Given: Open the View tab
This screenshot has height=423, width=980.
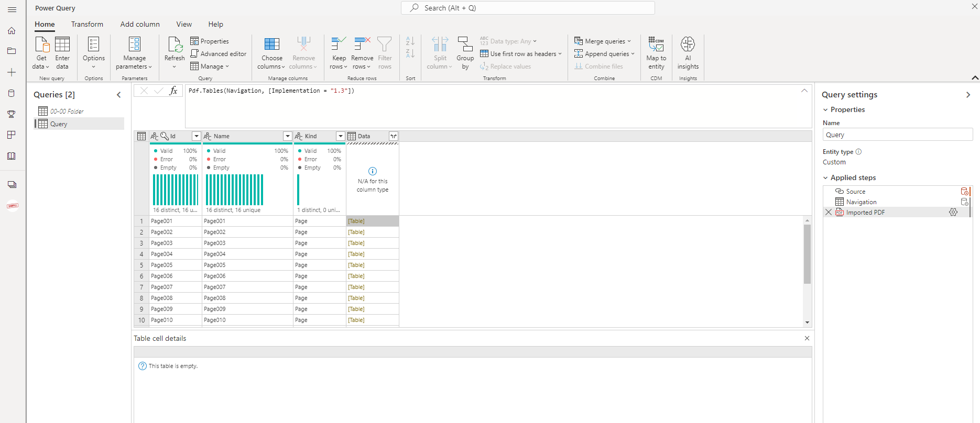Looking at the screenshot, I should pos(184,24).
